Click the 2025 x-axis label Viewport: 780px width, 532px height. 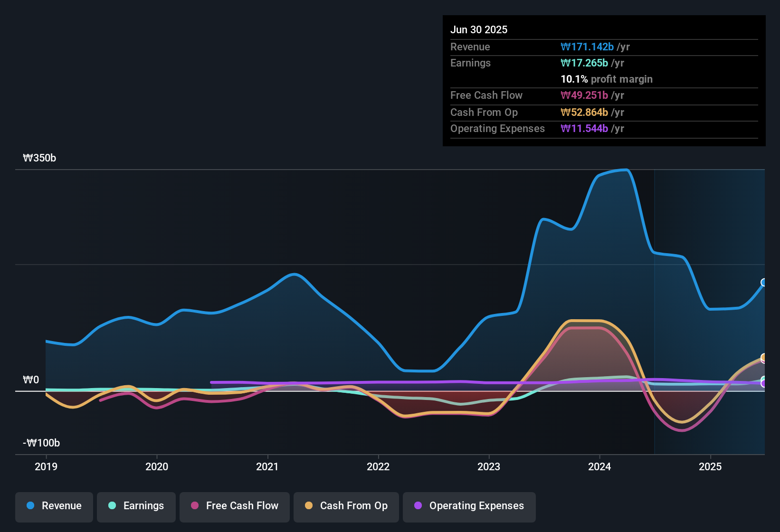(710, 466)
